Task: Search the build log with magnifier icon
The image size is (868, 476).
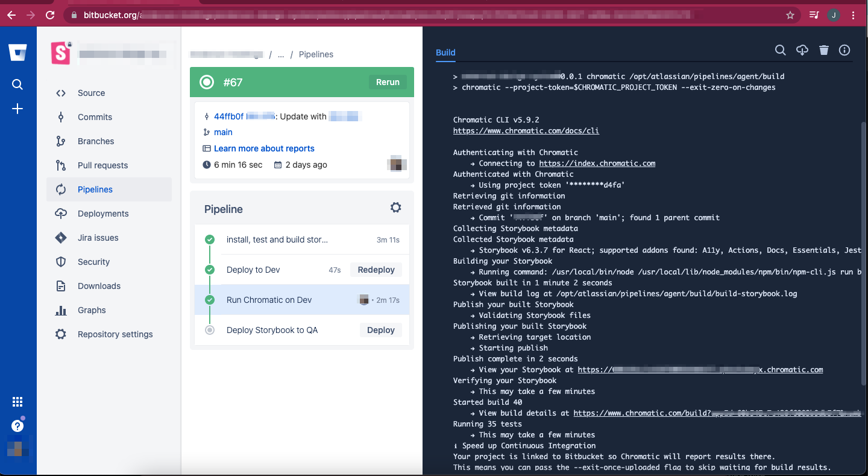Action: pos(780,50)
